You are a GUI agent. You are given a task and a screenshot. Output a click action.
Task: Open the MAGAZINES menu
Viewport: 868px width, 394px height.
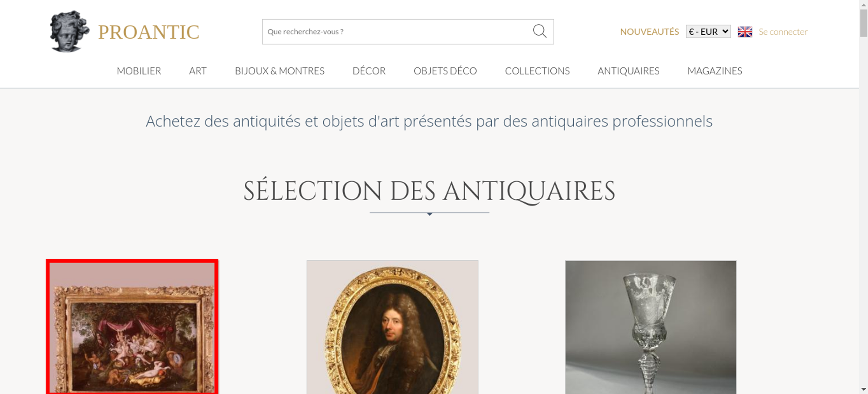(x=715, y=71)
